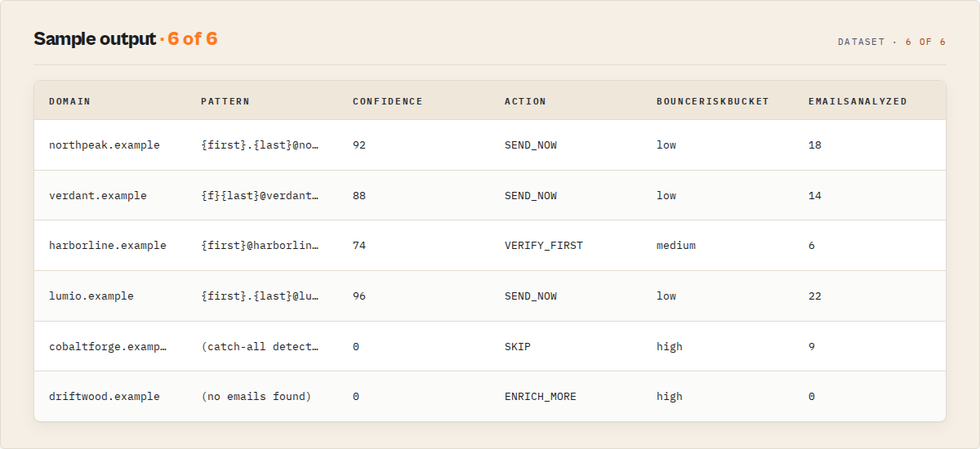The width and height of the screenshot is (980, 449).
Task: Click confidence value 88
Action: click(359, 196)
